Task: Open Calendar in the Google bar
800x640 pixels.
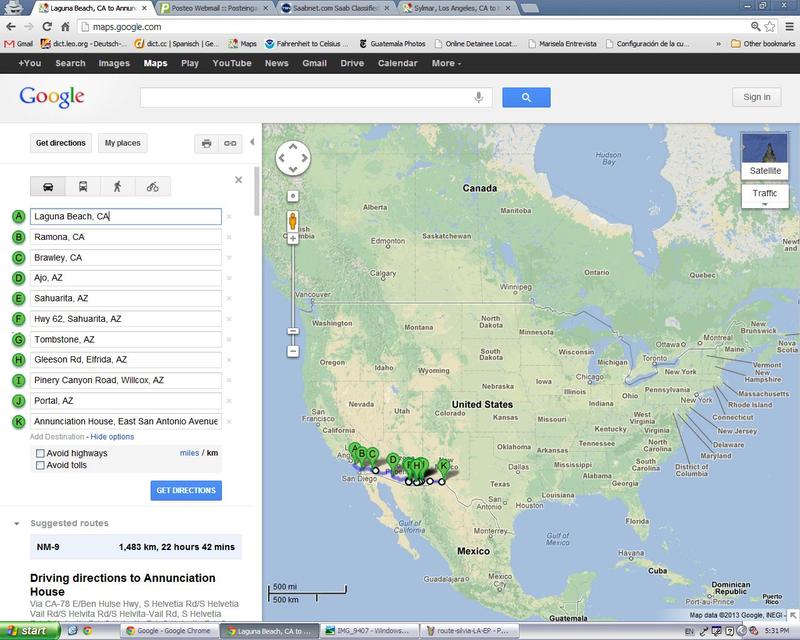Action: pos(397,63)
